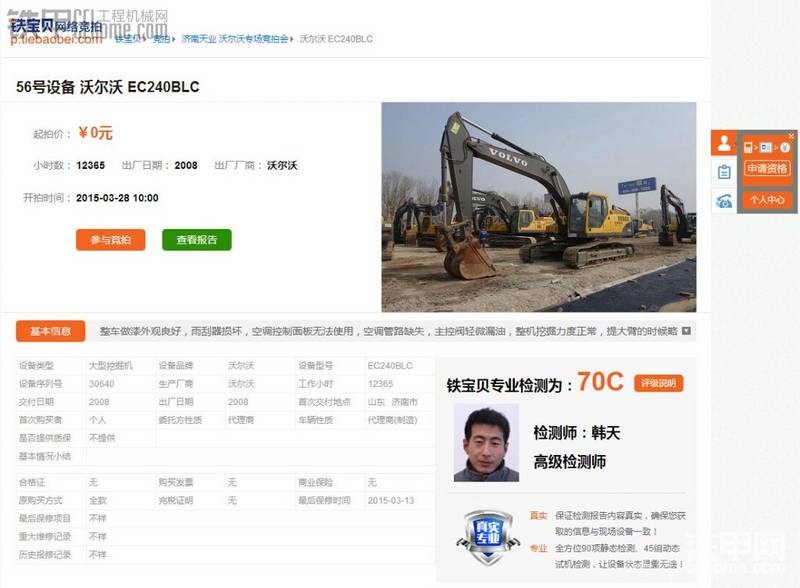The height and width of the screenshot is (588, 800).
Task: Click the telephone contact icon in side widget
Action: (724, 202)
